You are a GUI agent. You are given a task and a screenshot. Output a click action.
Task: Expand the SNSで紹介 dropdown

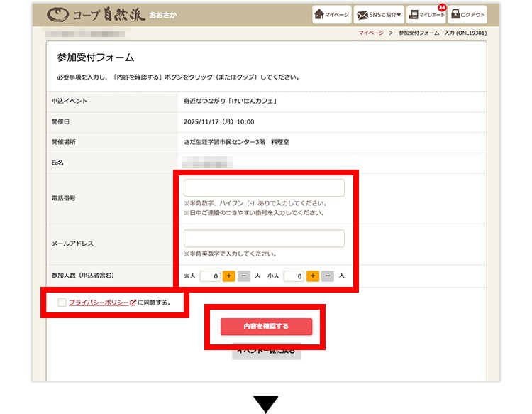(379, 14)
